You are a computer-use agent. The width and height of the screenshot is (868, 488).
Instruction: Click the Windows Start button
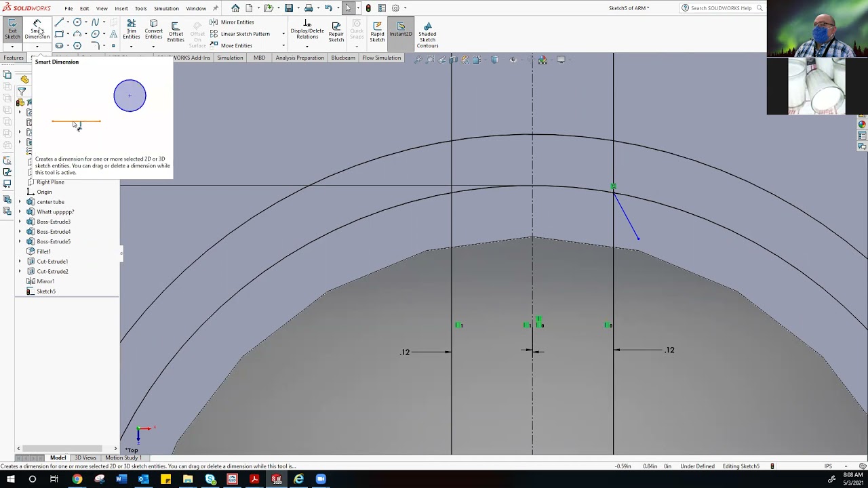click(x=10, y=479)
